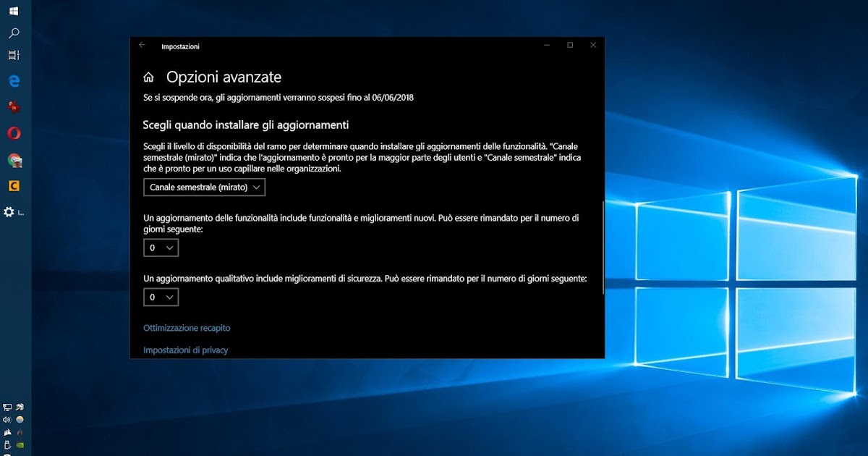Go back with the Impostazioni arrow
Viewport: 868px width, 456px height.
[142, 45]
